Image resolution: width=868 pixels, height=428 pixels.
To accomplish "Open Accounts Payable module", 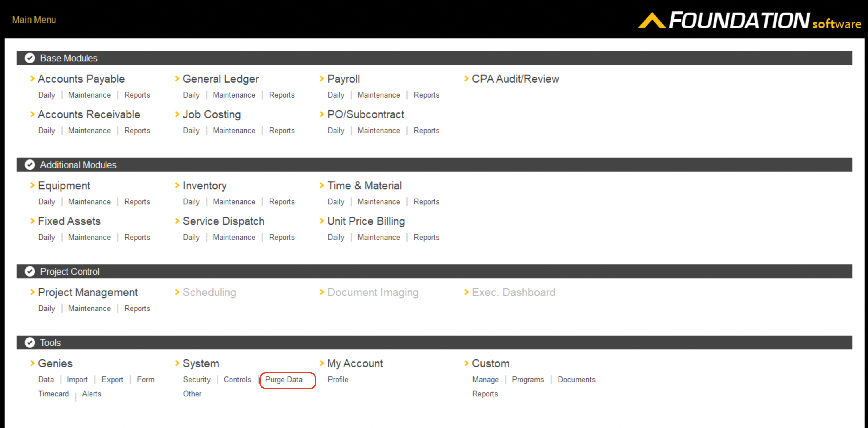I will [x=81, y=79].
